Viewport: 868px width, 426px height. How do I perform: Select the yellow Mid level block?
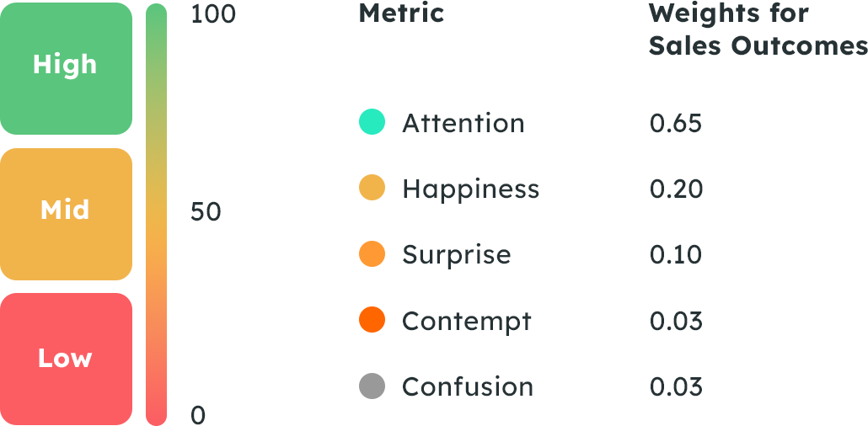[66, 214]
